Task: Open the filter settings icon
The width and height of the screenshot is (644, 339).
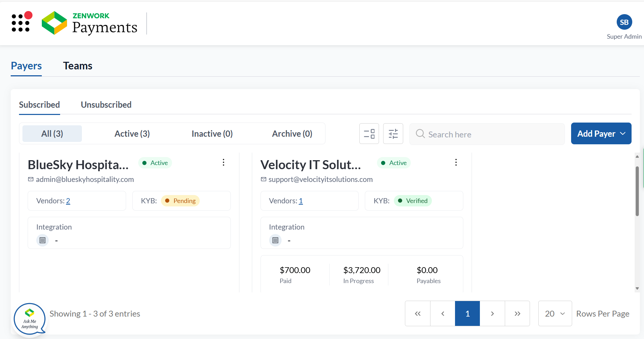Action: (x=393, y=134)
